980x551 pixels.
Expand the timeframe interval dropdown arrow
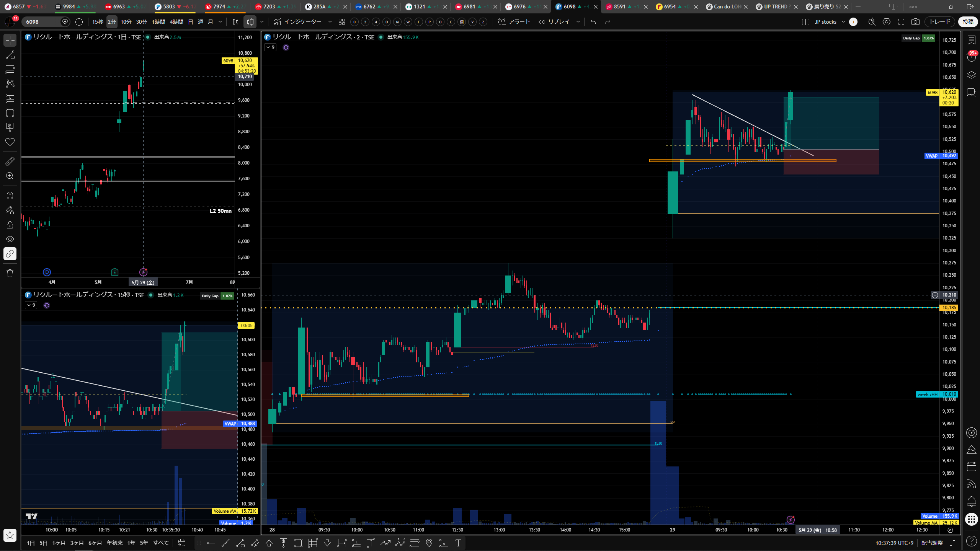click(220, 22)
